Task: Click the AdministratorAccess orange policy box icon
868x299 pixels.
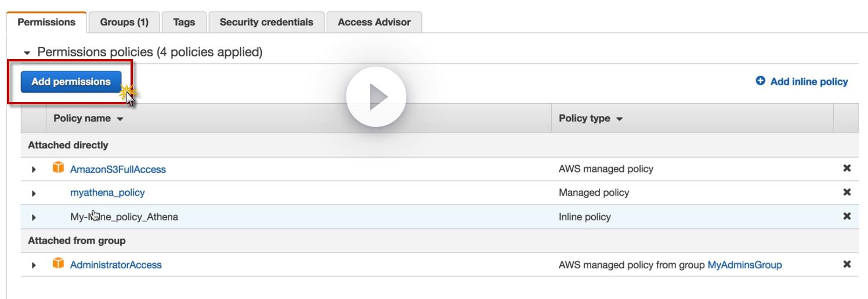Action: (58, 264)
